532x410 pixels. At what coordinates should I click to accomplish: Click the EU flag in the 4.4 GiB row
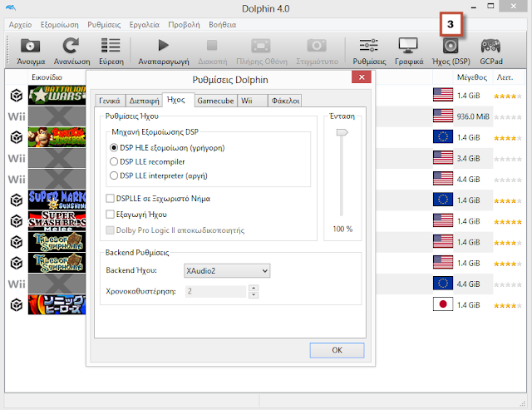pyautogui.click(x=443, y=284)
